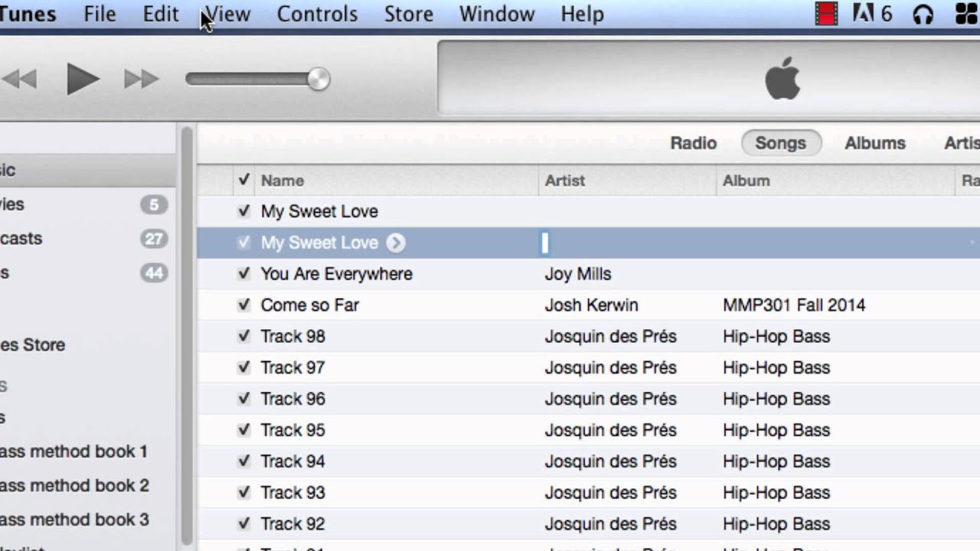
Task: Click the checkmark column header
Action: point(243,181)
